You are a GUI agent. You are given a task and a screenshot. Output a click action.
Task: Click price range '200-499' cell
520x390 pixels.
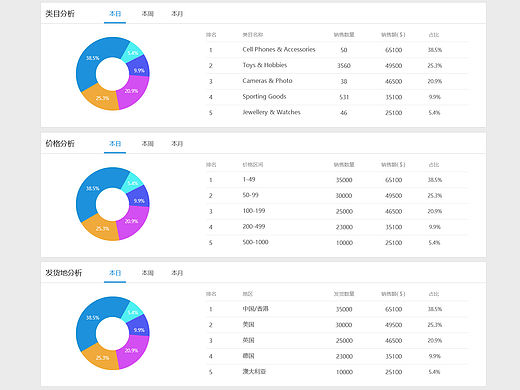coord(254,226)
